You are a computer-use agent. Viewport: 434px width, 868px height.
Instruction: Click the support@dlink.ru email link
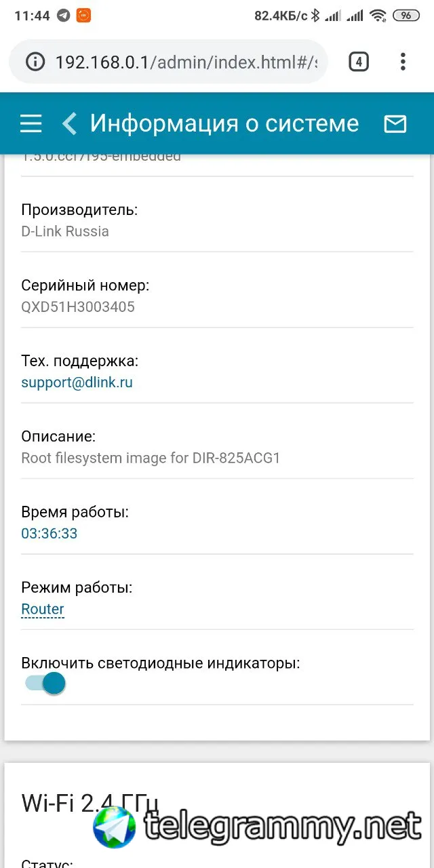[77, 382]
